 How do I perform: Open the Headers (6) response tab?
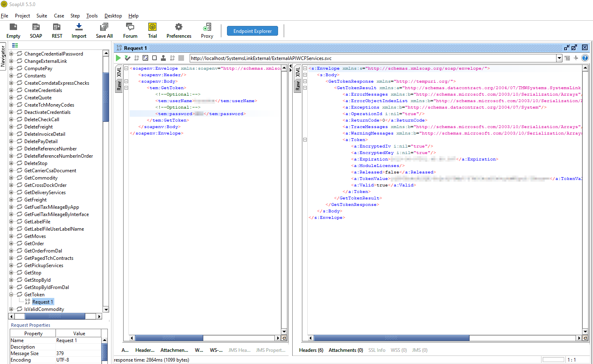[311, 350]
